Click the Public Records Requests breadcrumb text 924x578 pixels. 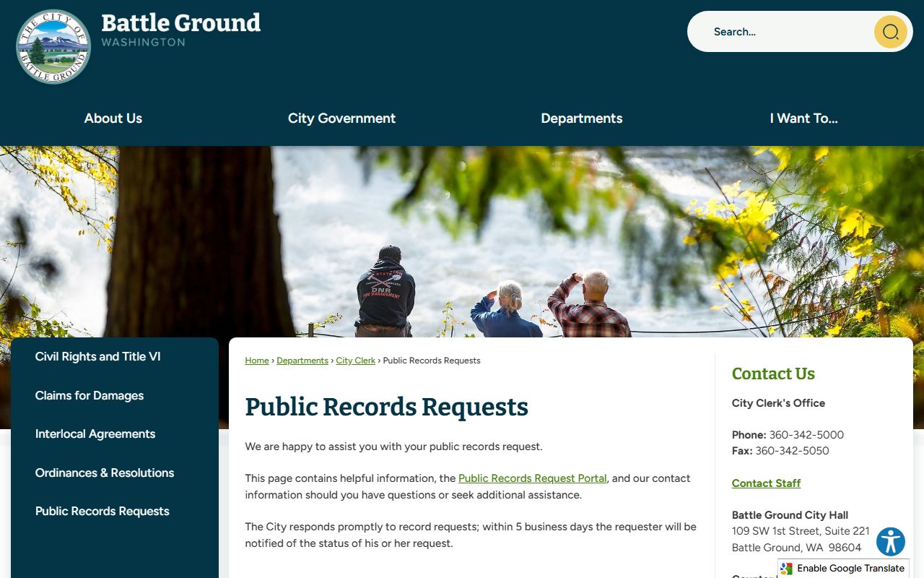pos(432,361)
